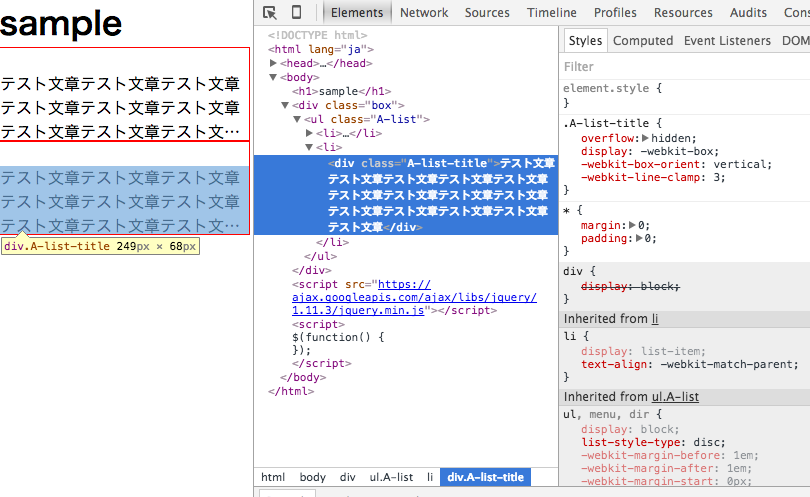Click the ul.A-list inherited link

coord(675,397)
